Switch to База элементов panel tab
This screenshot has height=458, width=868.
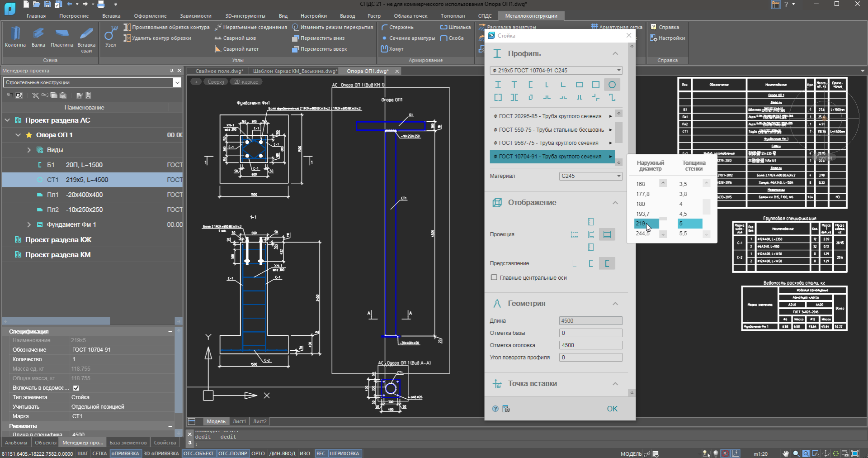pos(128,443)
